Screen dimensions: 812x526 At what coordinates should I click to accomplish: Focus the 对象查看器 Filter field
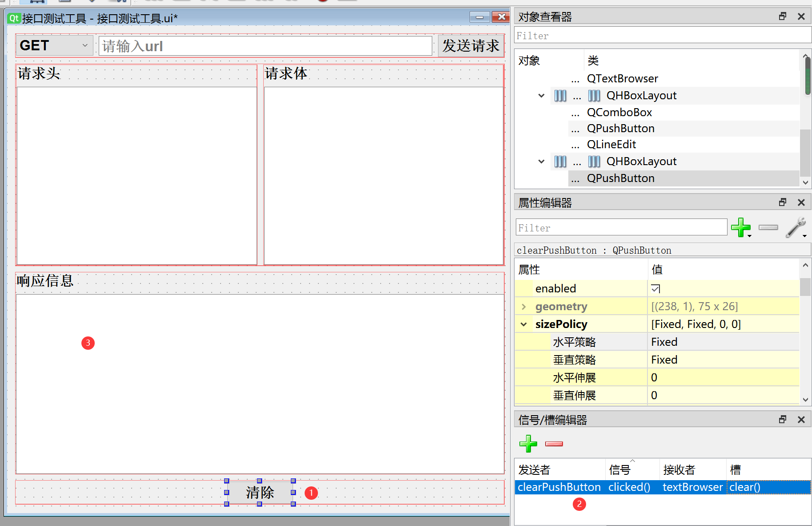coord(663,36)
